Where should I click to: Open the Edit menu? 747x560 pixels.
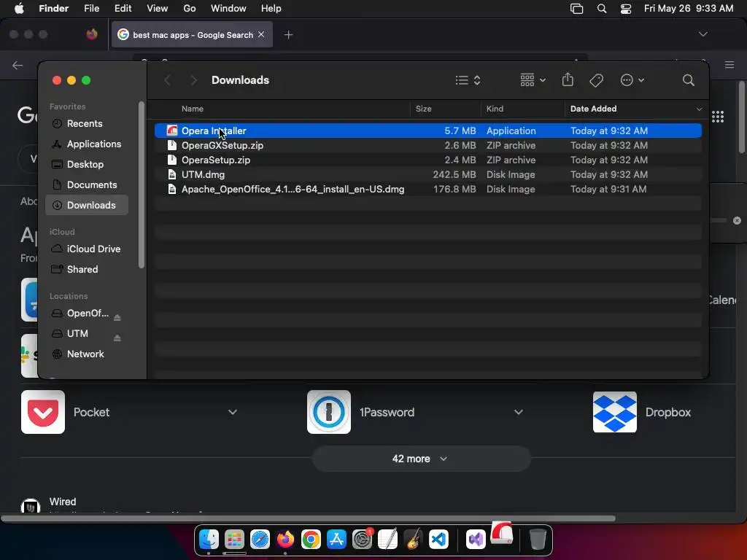click(123, 9)
